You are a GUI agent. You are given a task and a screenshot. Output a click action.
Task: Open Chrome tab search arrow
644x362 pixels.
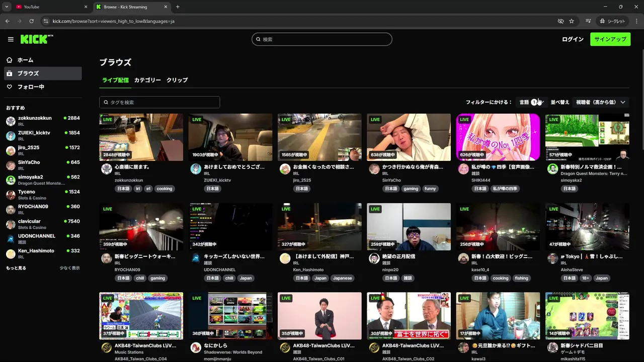click(7, 7)
